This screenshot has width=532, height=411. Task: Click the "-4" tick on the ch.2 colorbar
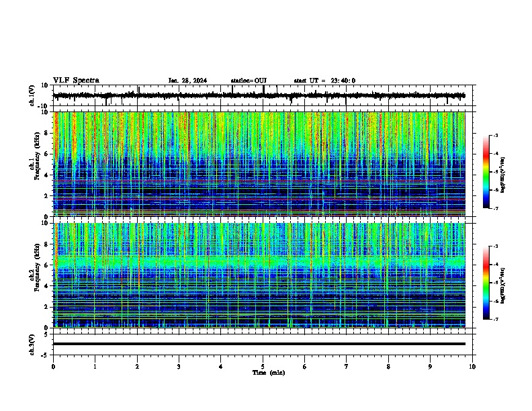pos(495,264)
